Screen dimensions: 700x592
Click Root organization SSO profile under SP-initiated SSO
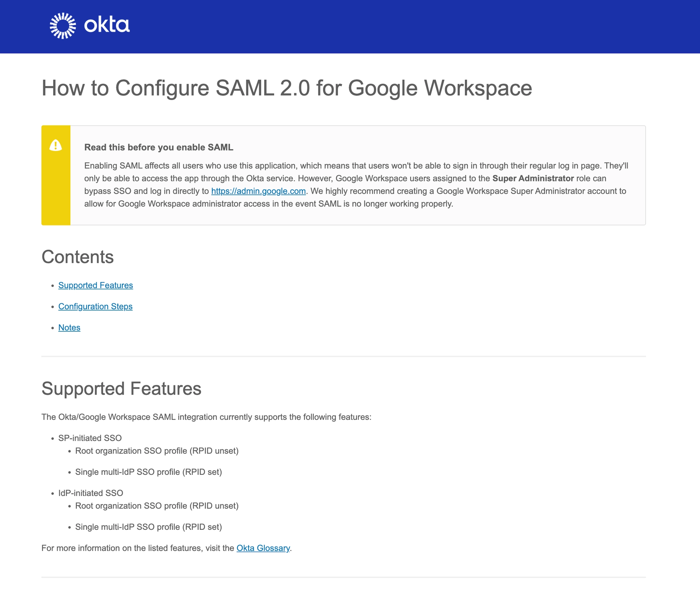(x=157, y=451)
